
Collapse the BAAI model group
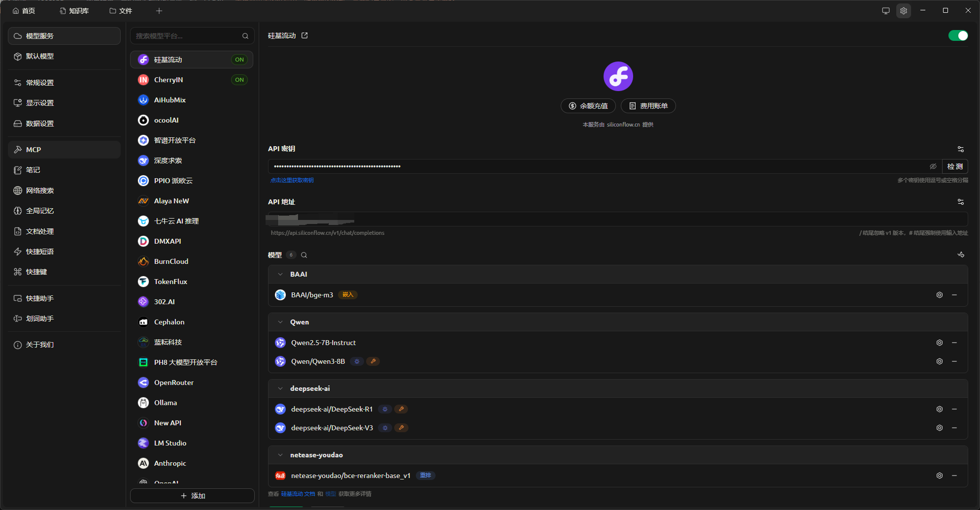tap(280, 274)
